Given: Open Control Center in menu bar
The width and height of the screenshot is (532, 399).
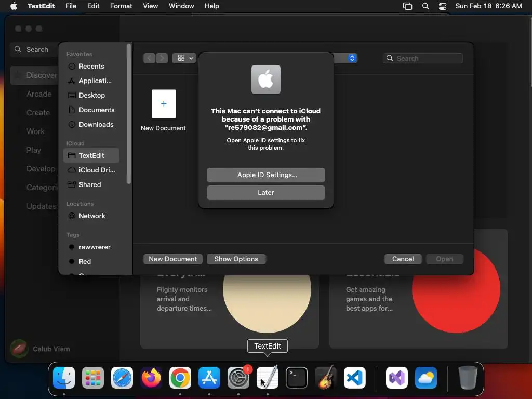Looking at the screenshot, I should tap(443, 6).
